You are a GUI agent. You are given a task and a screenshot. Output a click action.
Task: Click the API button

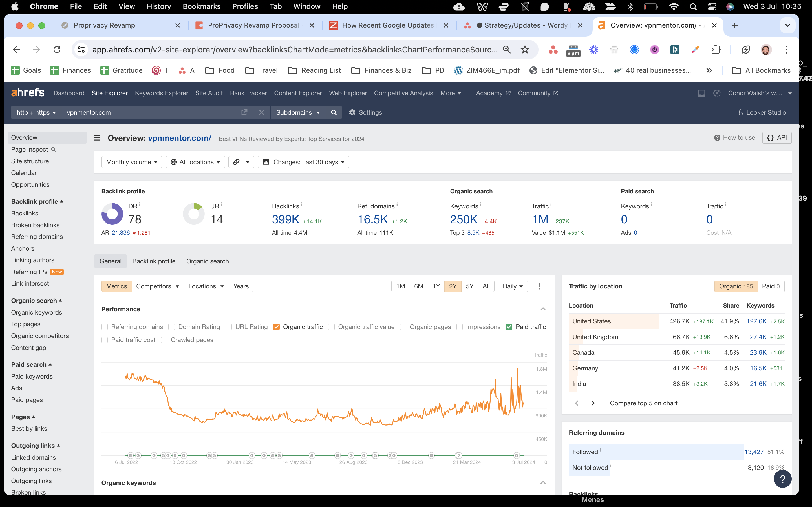tap(777, 137)
